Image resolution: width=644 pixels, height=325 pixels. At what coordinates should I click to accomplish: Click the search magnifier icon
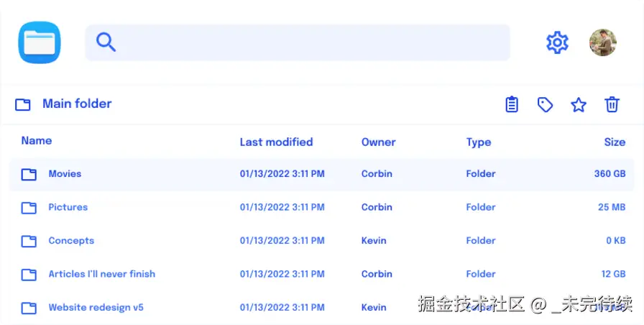pos(106,42)
